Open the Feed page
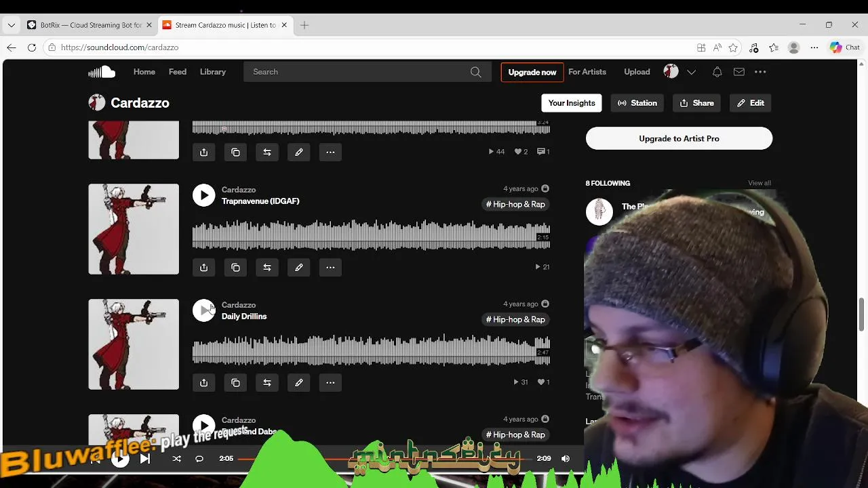Screen dimensions: 868x488 [178, 72]
